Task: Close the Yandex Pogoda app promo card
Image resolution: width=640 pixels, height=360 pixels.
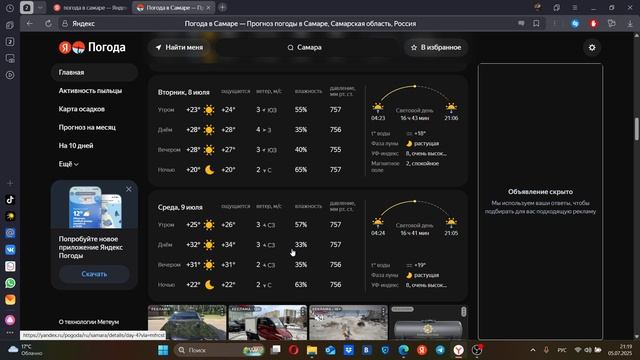Action: pos(129,189)
